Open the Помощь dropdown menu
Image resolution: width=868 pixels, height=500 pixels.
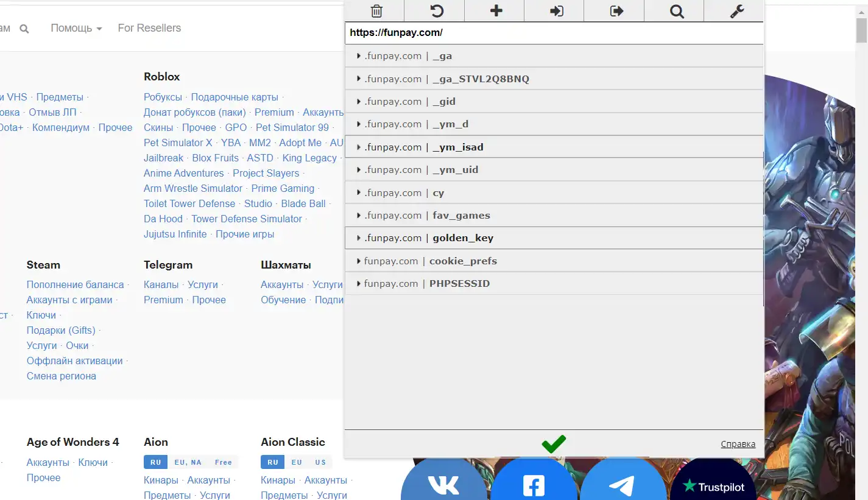(76, 28)
